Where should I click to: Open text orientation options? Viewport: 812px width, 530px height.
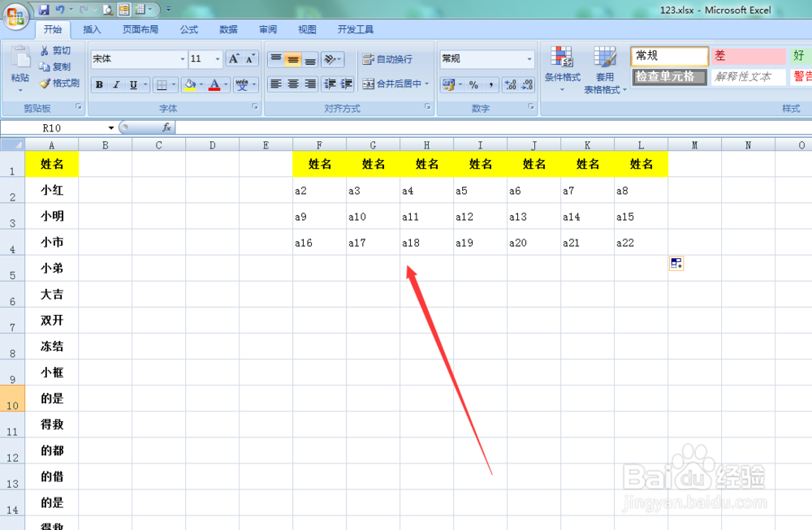[x=332, y=59]
